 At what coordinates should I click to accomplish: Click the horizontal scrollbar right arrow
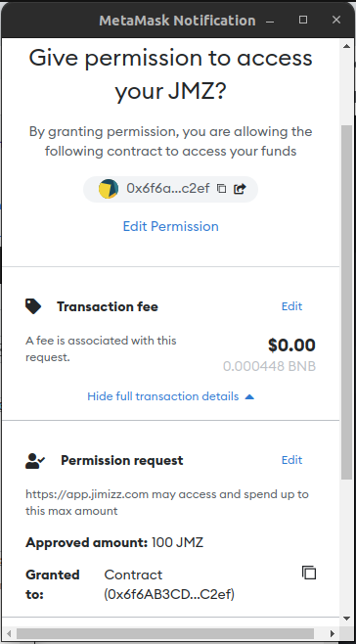tap(333, 633)
